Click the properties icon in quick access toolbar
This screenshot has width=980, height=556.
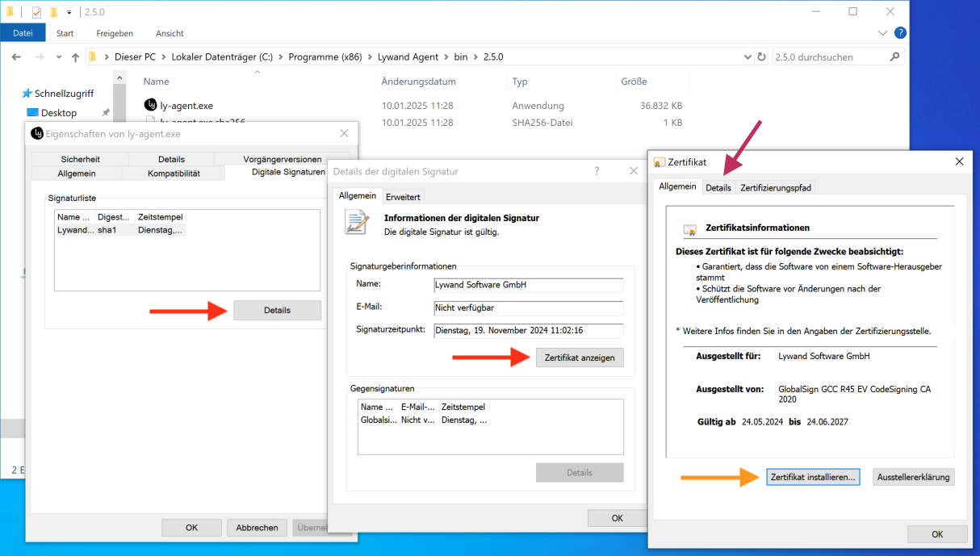[36, 12]
